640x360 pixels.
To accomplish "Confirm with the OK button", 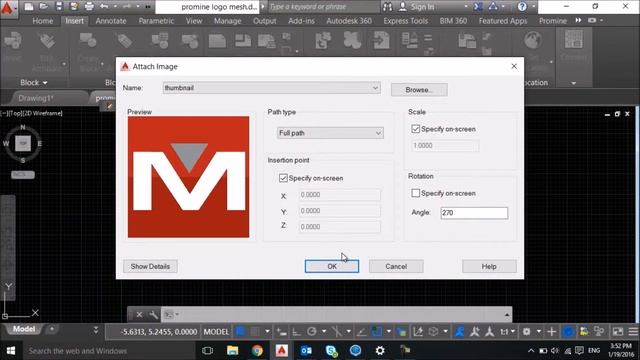I will 332,266.
